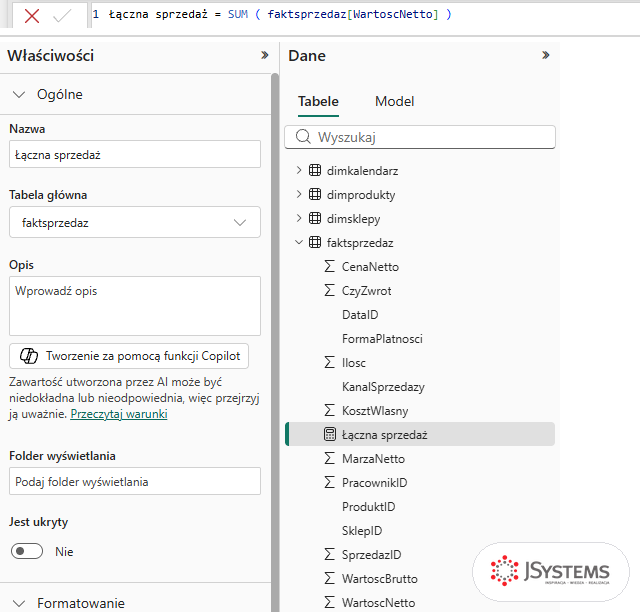Expand the dimsklepy table
This screenshot has height=612, width=640.
(x=299, y=218)
